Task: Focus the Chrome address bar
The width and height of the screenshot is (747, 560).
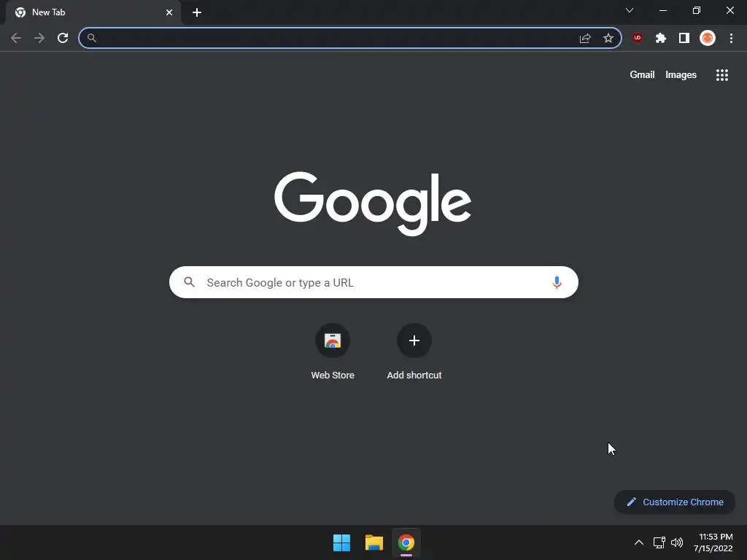Action: click(350, 38)
